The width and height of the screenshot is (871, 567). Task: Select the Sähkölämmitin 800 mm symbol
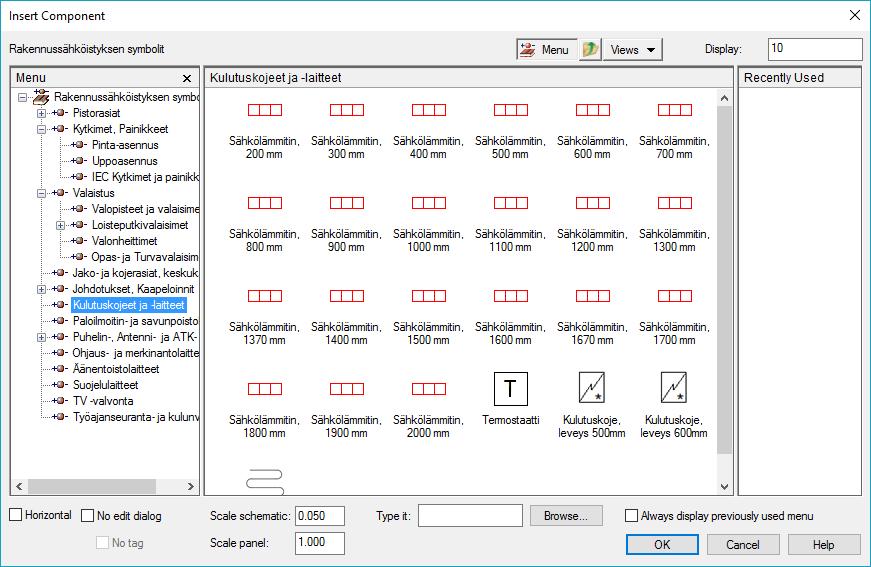coord(265,203)
